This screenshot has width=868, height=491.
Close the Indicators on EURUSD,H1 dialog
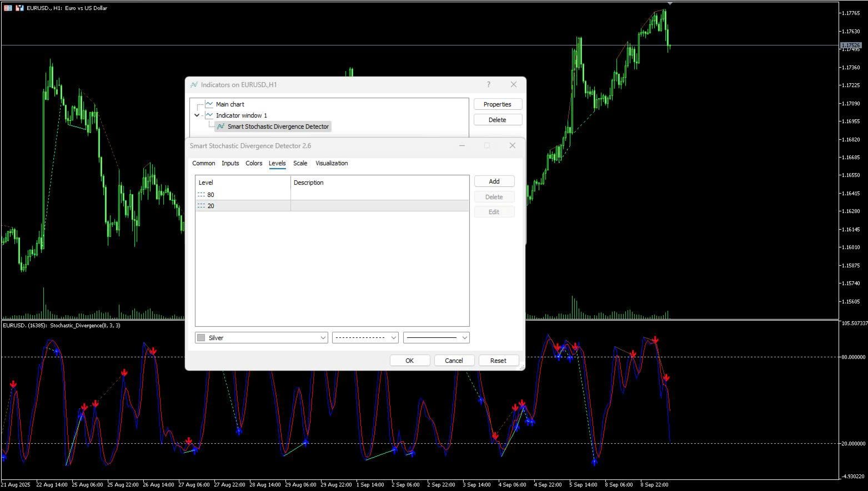click(x=513, y=84)
